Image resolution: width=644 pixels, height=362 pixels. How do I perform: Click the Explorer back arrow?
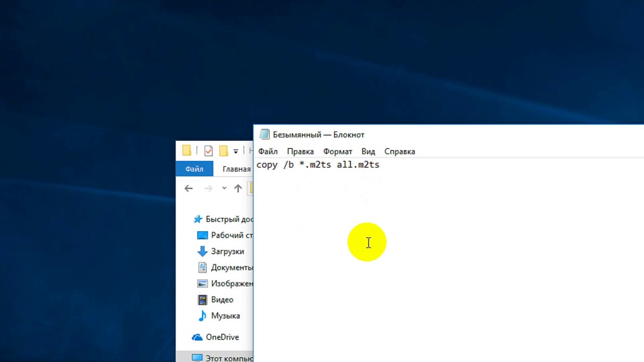click(x=189, y=189)
